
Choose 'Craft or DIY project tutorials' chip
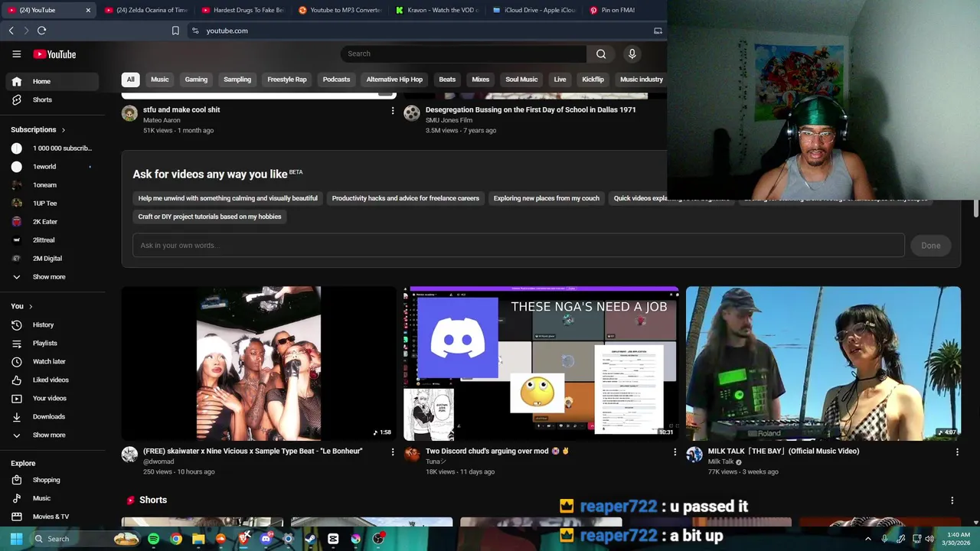209,217
